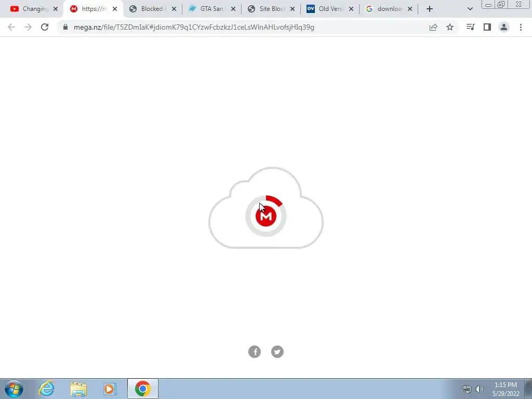
Task: Open the Google download tab
Action: 388,9
